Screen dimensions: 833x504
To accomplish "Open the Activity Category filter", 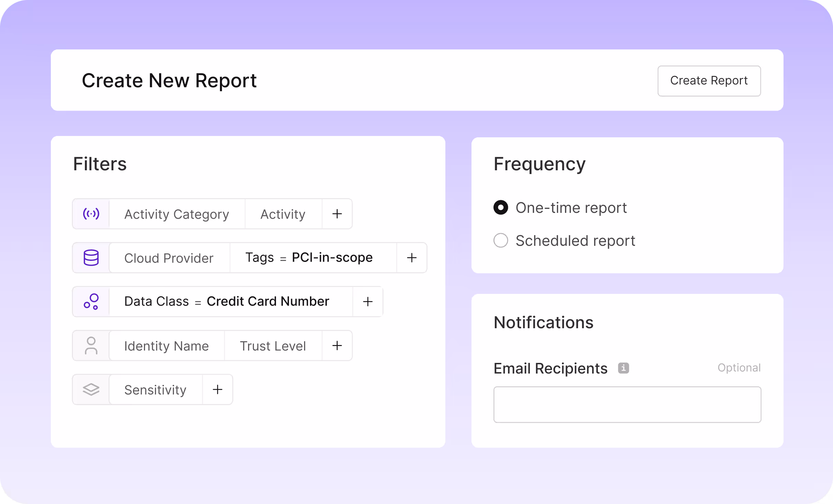I will click(x=177, y=214).
